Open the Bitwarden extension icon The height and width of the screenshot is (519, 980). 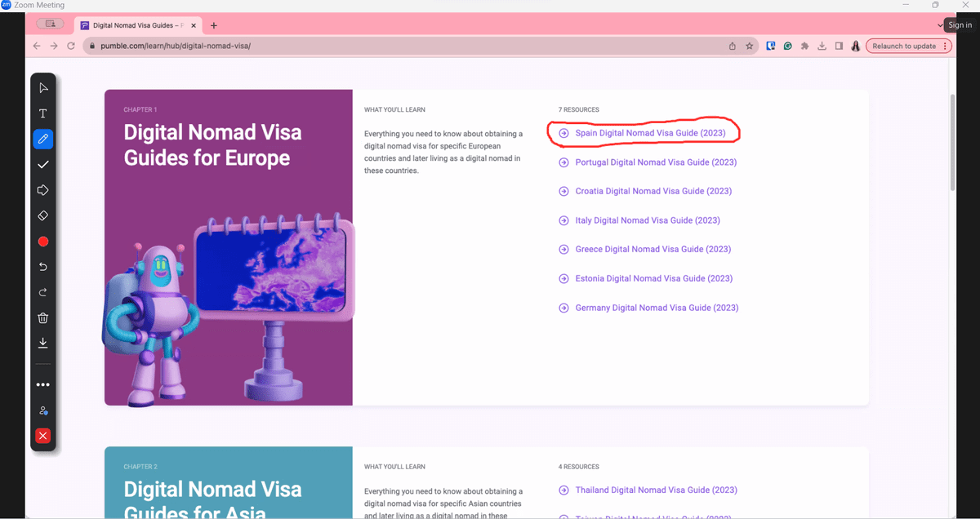[x=771, y=46]
